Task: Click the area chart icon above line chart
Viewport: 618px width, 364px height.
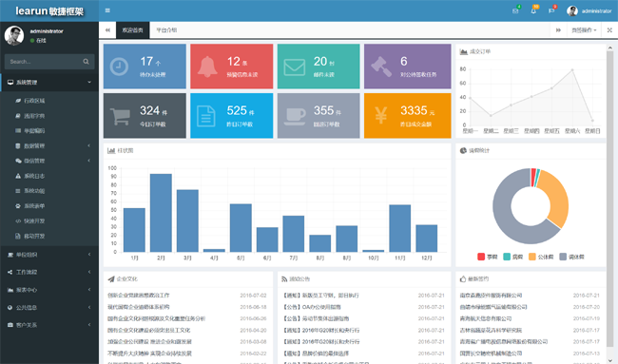Action: pyautogui.click(x=464, y=51)
